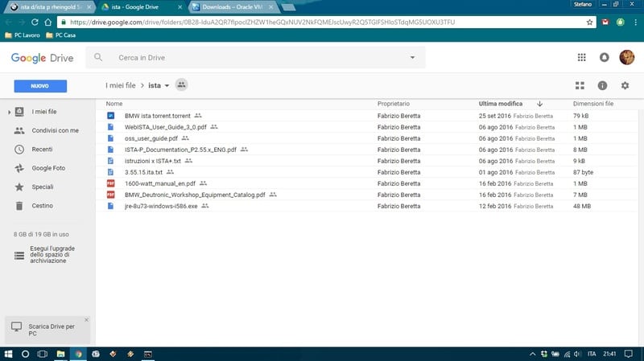Open Google notifications bell
The image size is (644, 361).
pyautogui.click(x=605, y=57)
